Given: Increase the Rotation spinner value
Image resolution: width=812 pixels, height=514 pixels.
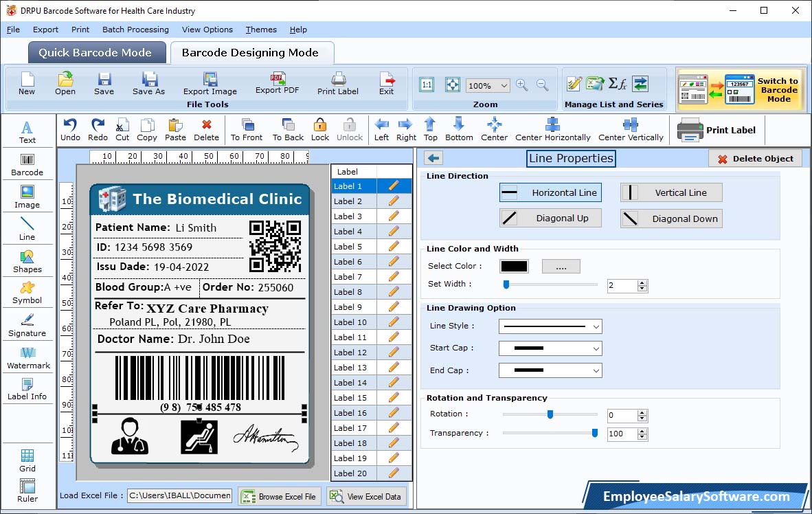Looking at the screenshot, I should coord(642,412).
